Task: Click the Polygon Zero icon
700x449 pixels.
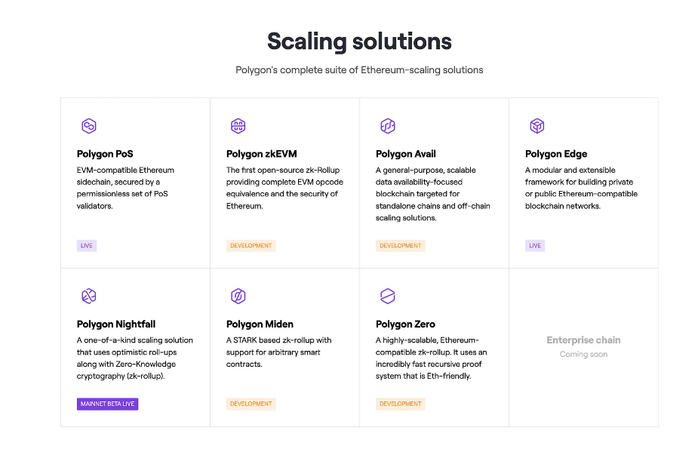Action: click(388, 296)
